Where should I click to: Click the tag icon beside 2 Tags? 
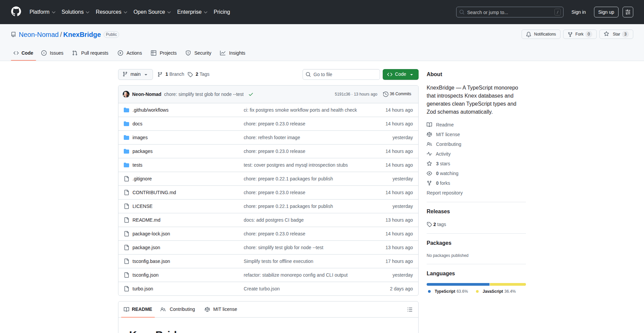pyautogui.click(x=190, y=74)
